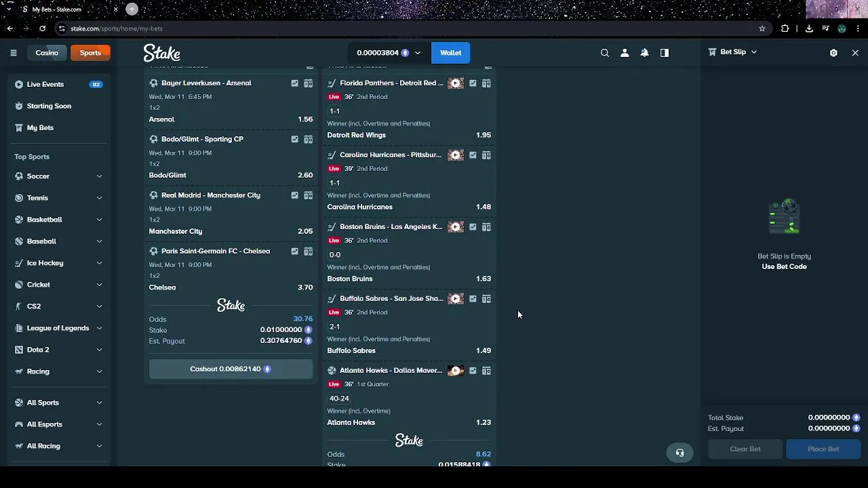The image size is (868, 488).
Task: Open a new Chrome tab
Action: click(132, 9)
